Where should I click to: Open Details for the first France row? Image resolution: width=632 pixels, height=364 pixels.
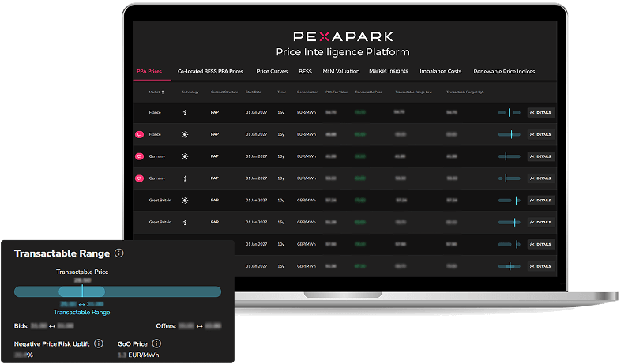coord(540,113)
